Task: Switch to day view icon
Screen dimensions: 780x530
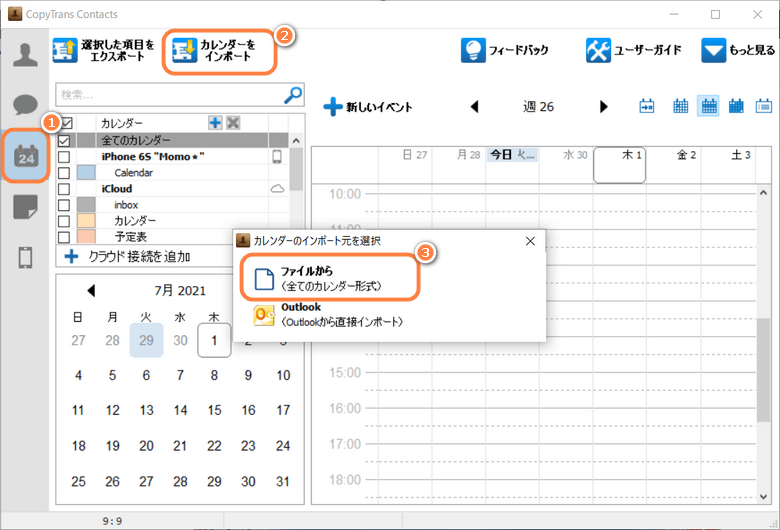Action: (681, 106)
